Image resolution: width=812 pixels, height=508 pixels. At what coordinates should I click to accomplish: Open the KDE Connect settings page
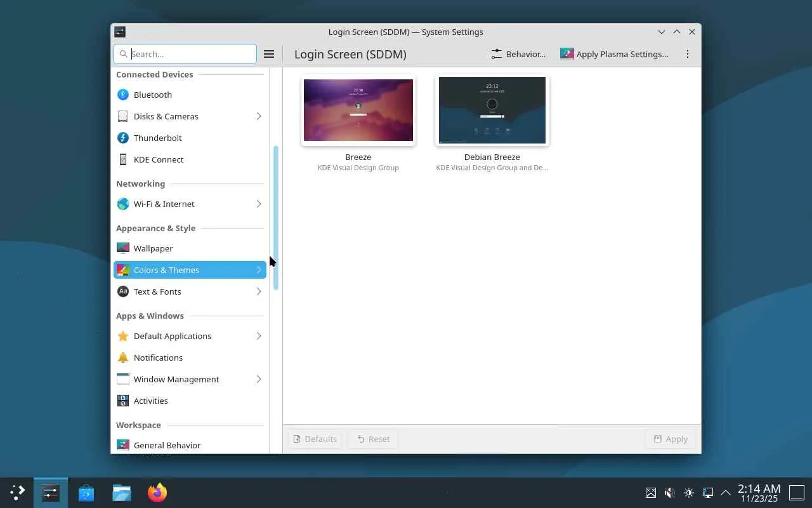190,159
